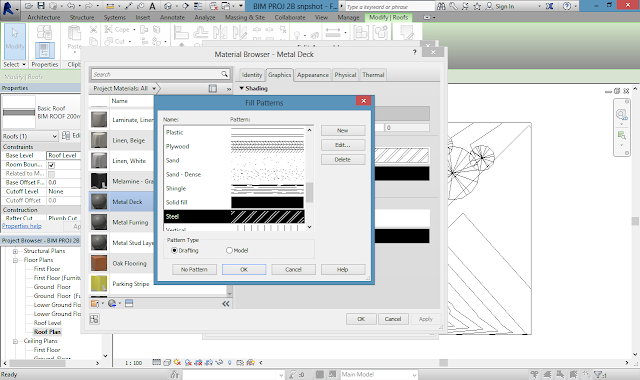The image size is (640, 380).
Task: Click the search magnifier icon in Material Browser
Action: coord(224,74)
